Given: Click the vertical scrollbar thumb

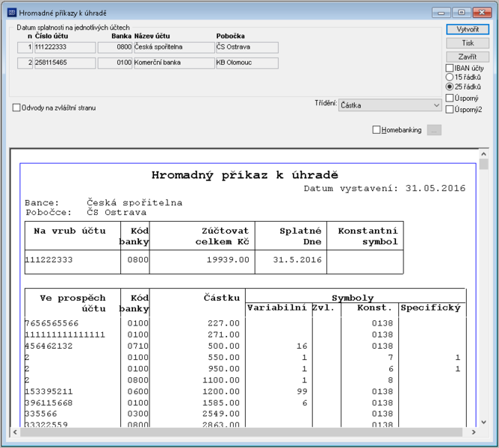Looking at the screenshot, I should pyautogui.click(x=484, y=164).
